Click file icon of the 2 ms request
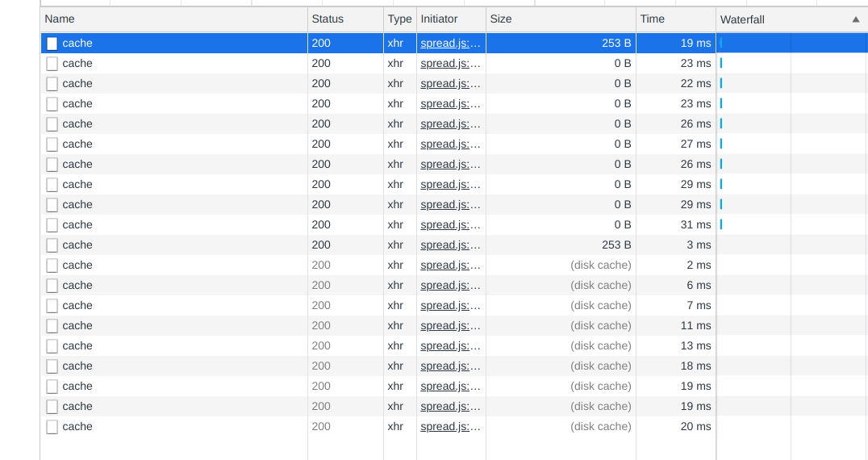868x460 pixels. (52, 266)
